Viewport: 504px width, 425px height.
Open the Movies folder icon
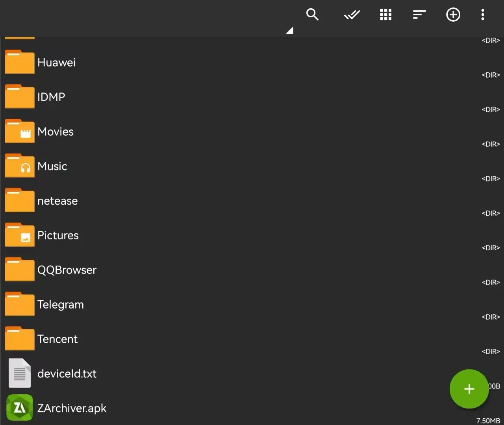coord(20,131)
